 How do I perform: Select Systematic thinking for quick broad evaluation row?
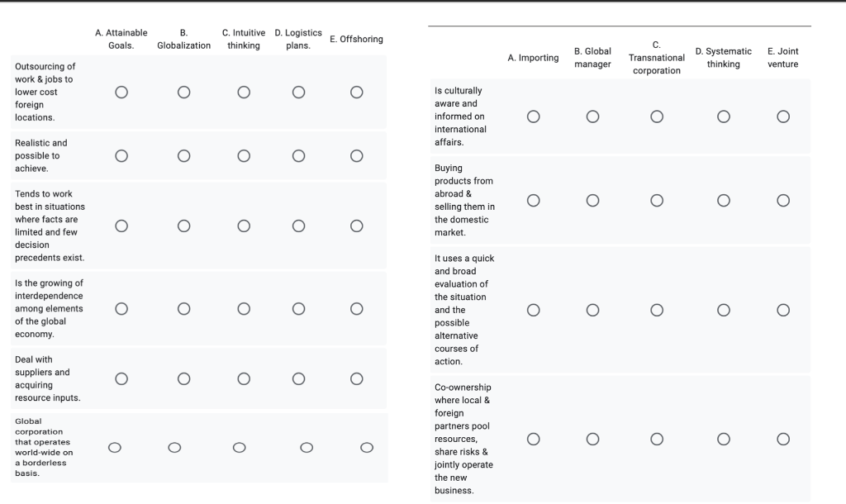(723, 310)
